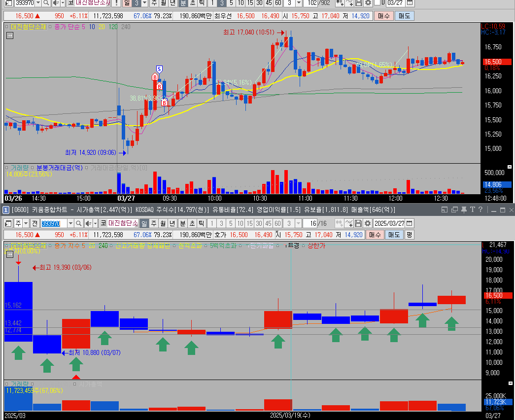This screenshot has width=515, height=420.
Task: Click bar count field showing 102
Action: [310, 3]
